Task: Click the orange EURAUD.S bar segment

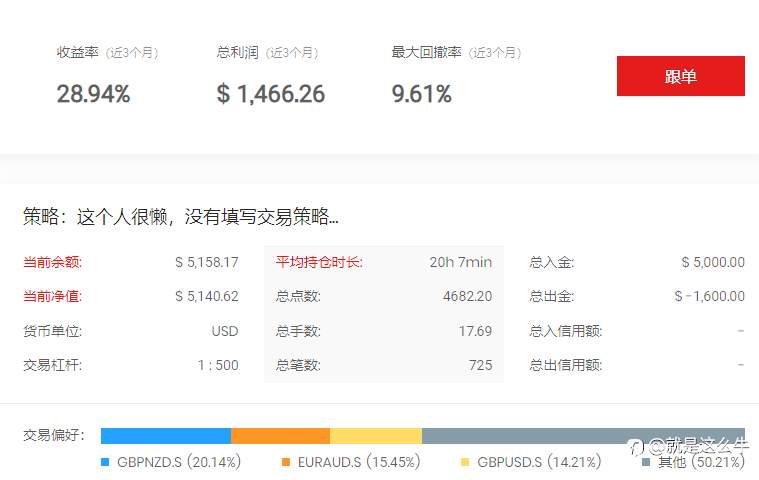Action: (281, 435)
